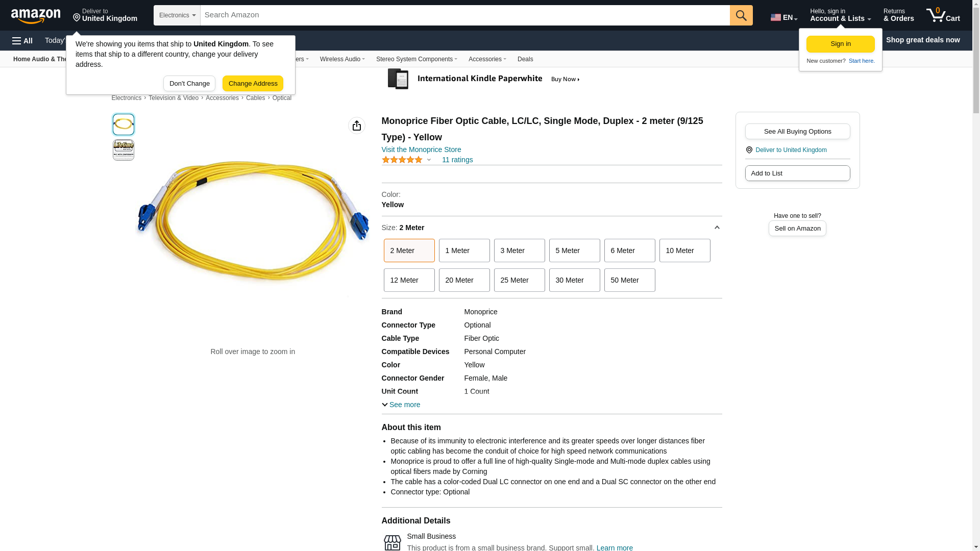This screenshot has height=551, width=980.
Task: Click the share icon on product image
Action: 356,126
